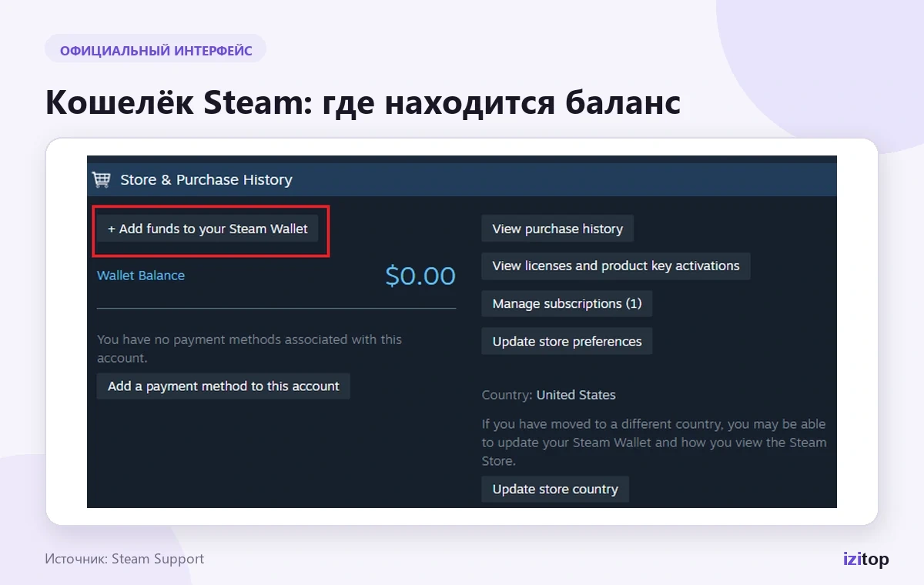Click the United States country value
The height and width of the screenshot is (585, 924).
576,395
